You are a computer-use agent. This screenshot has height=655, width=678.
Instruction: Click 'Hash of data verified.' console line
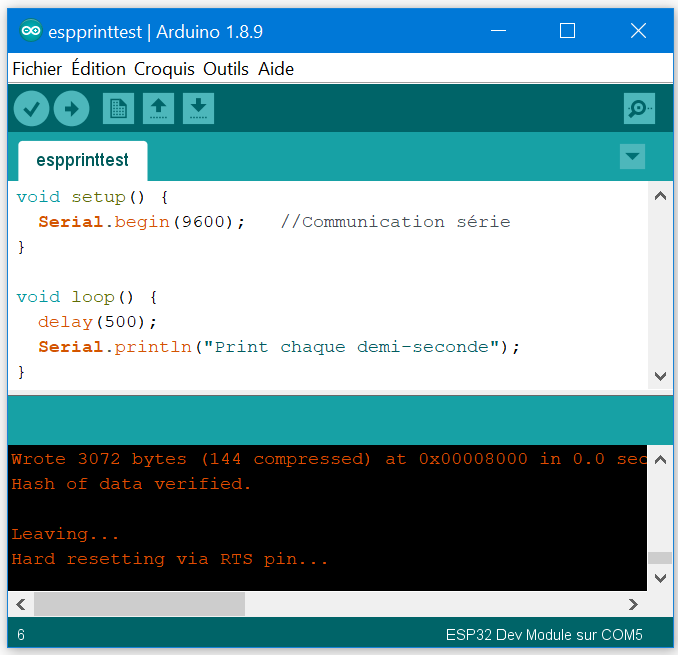(x=131, y=484)
